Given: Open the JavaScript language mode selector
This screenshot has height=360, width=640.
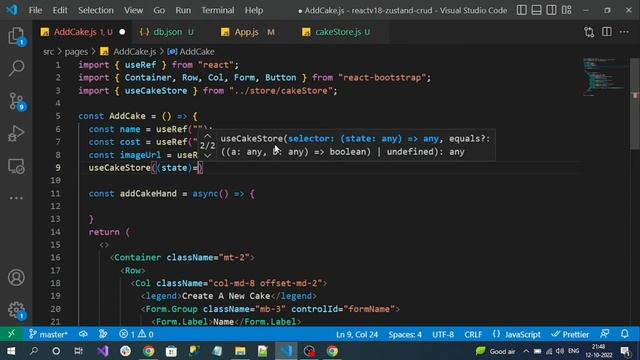Looking at the screenshot, I should 516,334.
